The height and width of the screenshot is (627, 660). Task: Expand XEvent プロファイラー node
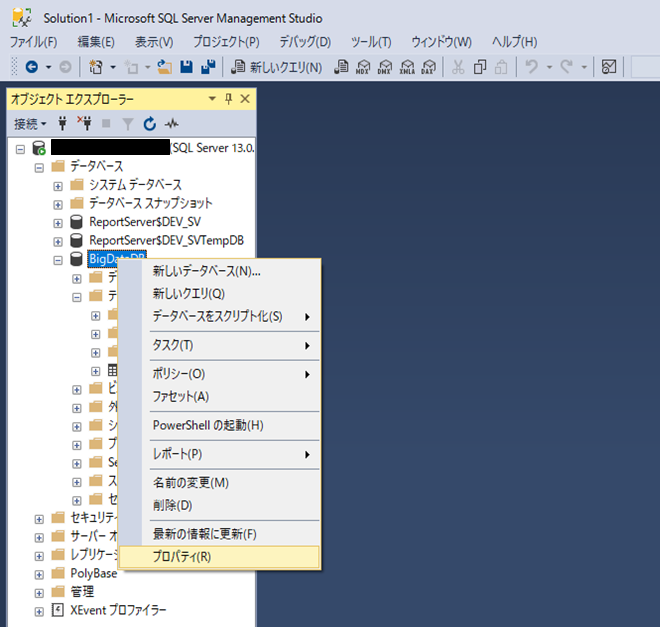pos(39,611)
